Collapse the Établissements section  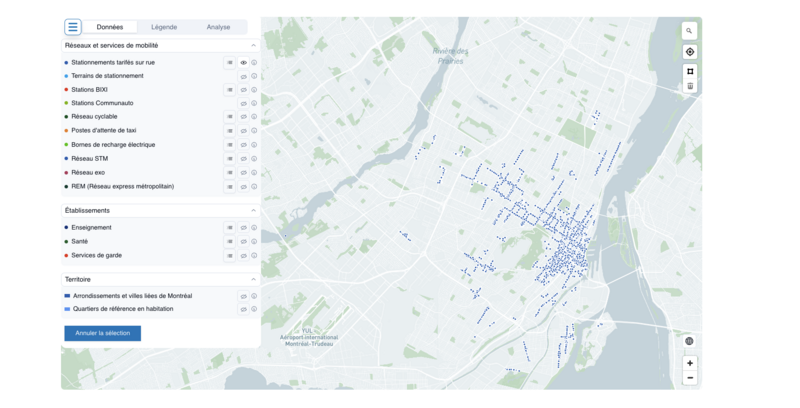pyautogui.click(x=253, y=211)
